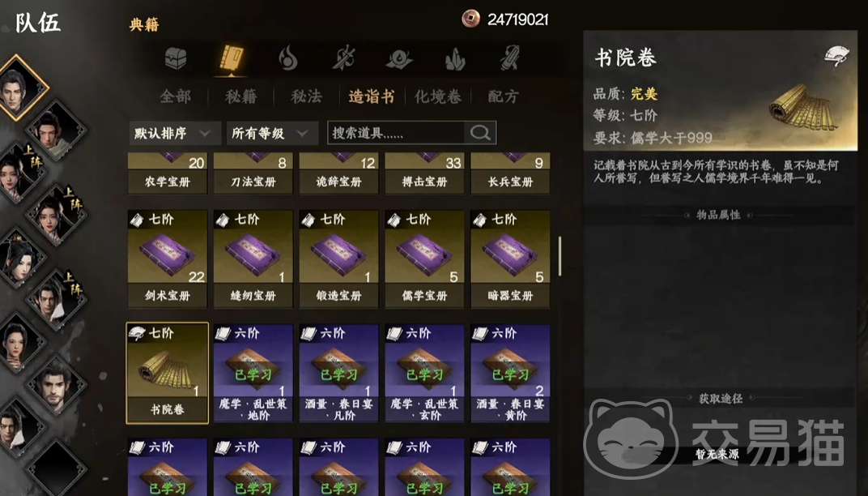Expand the 默认排序 sort dropdown

point(174,133)
